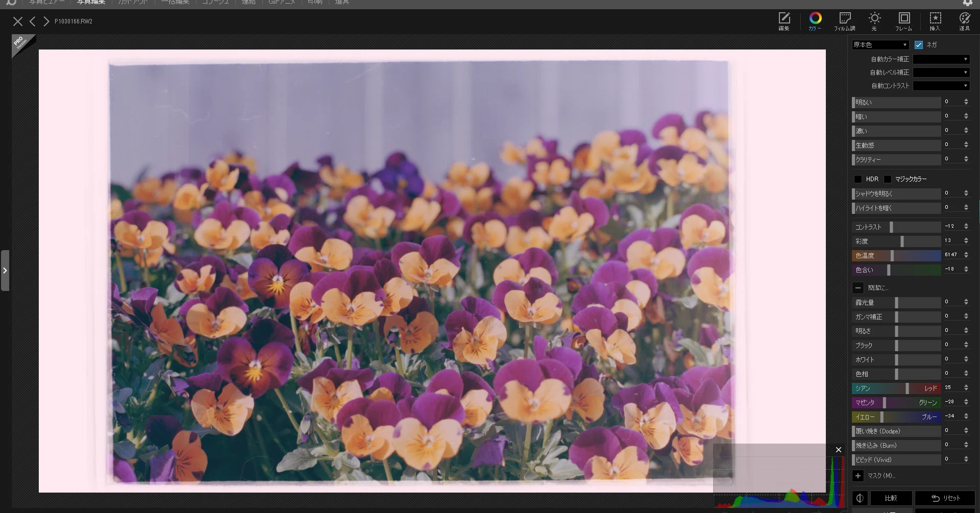Collapse the 簡潔に section minus icon
Screen dimensions: 980x513
tap(858, 288)
